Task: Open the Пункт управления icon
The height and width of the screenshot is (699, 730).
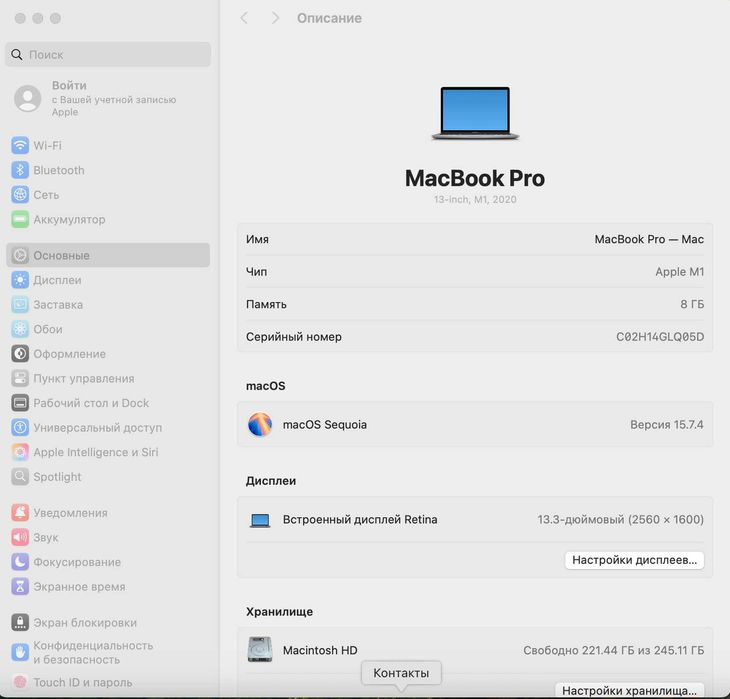Action: [20, 378]
